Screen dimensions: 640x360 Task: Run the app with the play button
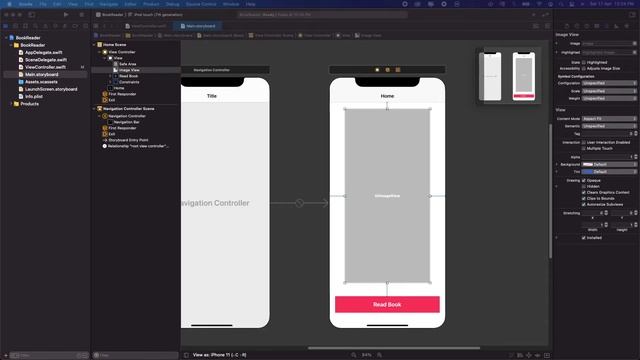click(x=66, y=15)
